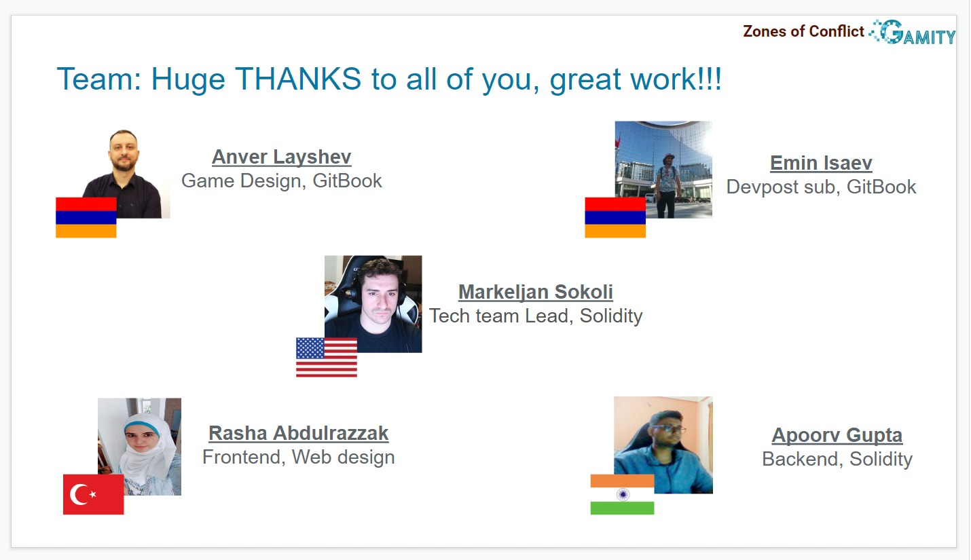Click the Indian flag beside Apoorv Gupta
Screen dimensions: 971x560
(622, 494)
